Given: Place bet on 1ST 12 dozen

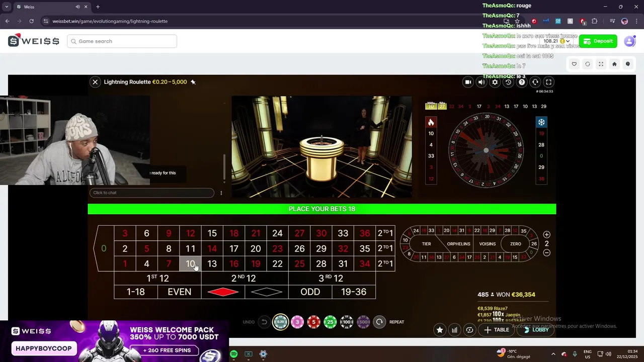Looking at the screenshot, I should click(x=157, y=278).
